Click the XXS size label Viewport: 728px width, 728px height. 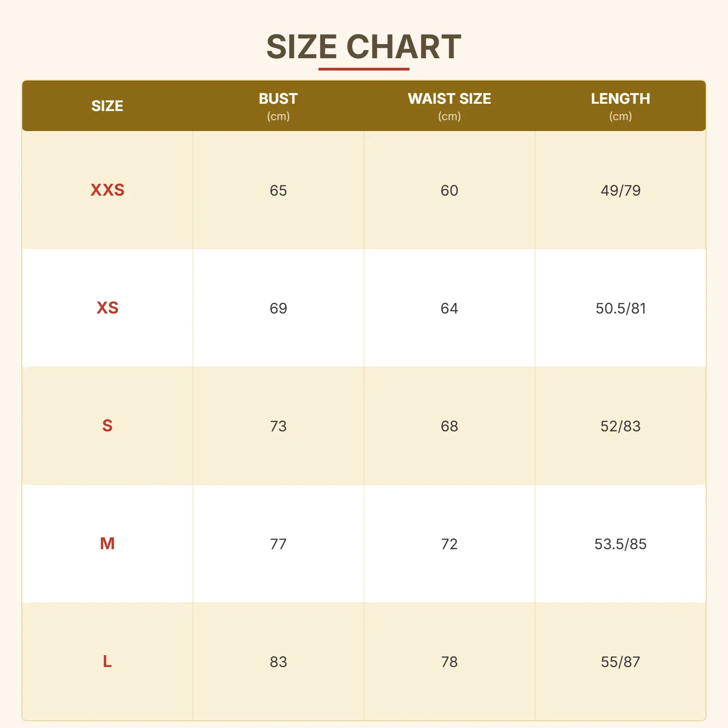(107, 190)
